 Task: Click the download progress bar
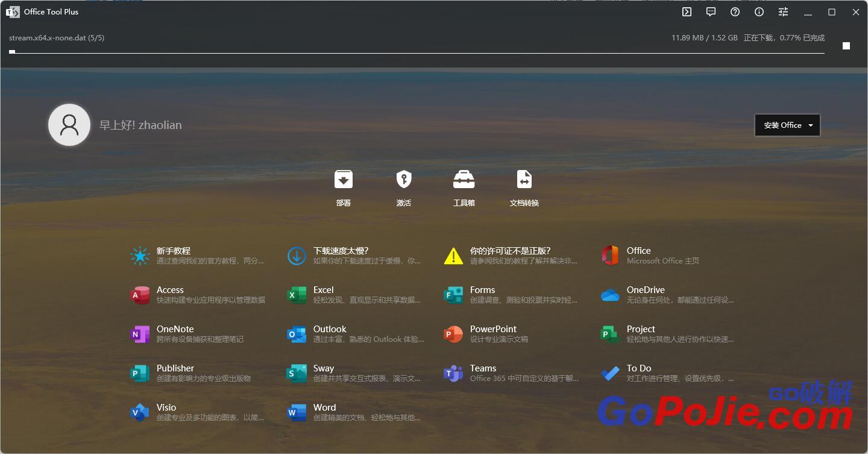[417, 52]
